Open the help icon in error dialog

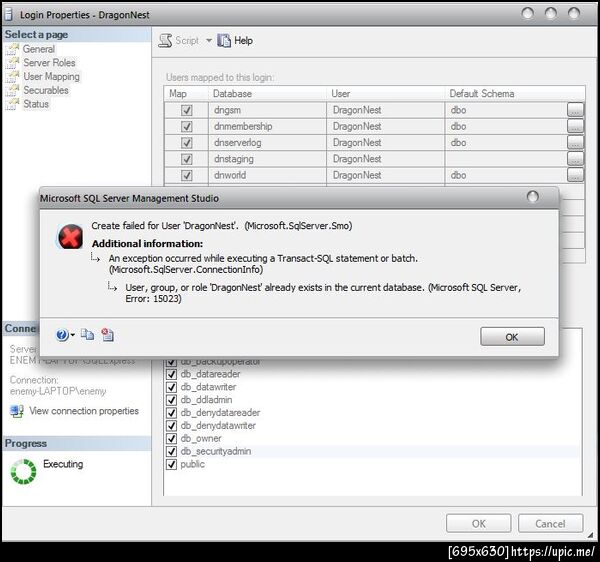tap(62, 335)
